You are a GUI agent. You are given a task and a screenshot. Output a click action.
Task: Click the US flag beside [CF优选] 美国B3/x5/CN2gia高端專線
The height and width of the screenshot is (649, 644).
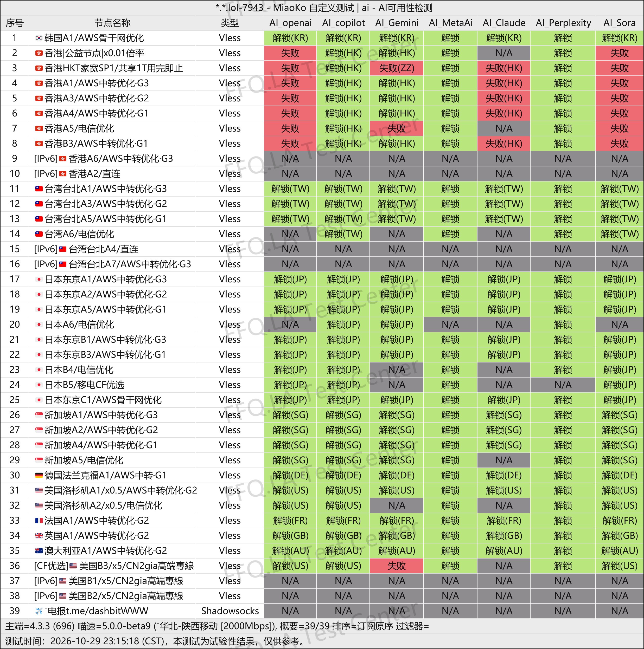(x=73, y=566)
